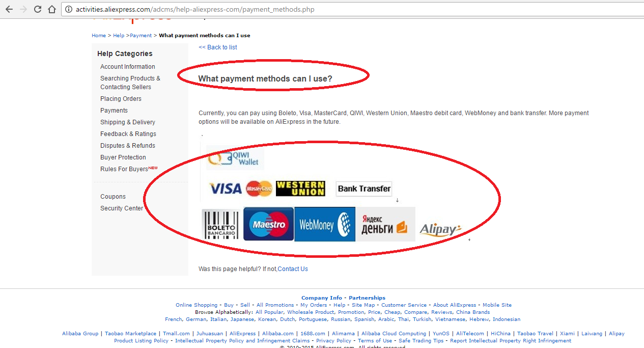Open Payments help category

pos(114,111)
